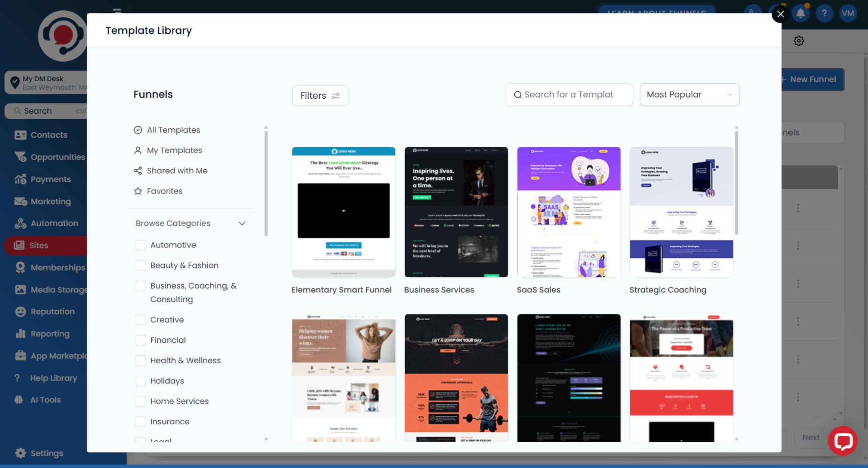This screenshot has width=868, height=468.
Task: Select the Holidays category checkbox
Action: click(x=141, y=381)
